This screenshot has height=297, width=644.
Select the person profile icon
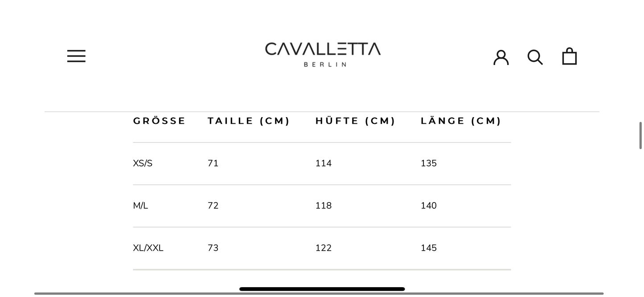[x=501, y=57]
